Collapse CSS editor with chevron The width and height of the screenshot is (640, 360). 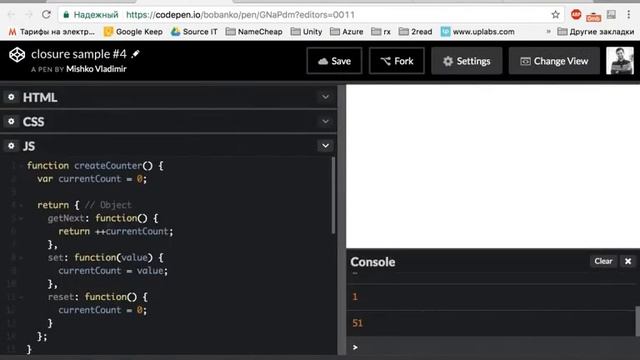coord(325,121)
